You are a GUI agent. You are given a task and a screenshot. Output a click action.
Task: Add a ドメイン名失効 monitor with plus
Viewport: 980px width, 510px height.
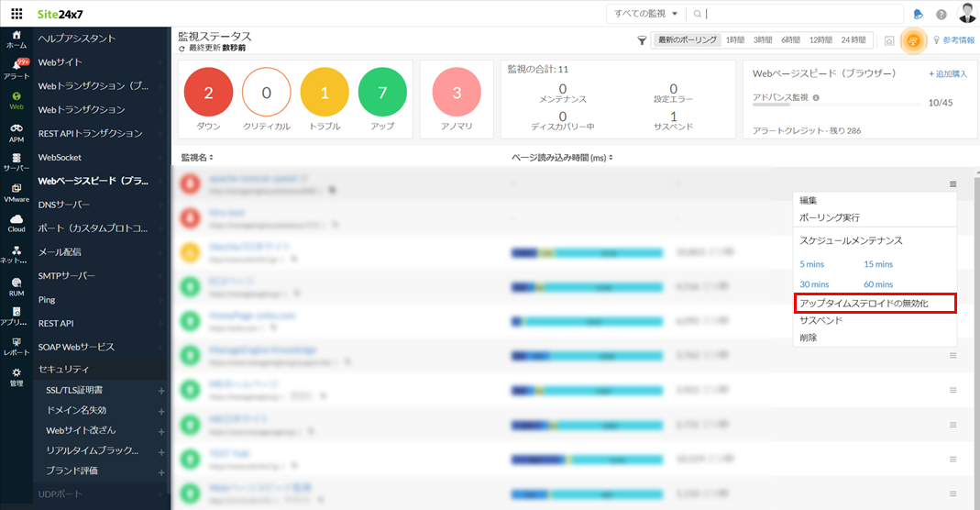coord(161,411)
